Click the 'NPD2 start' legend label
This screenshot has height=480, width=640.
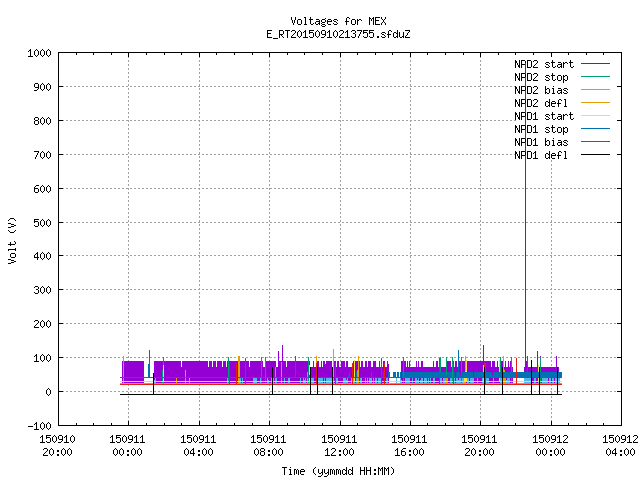pos(544,64)
